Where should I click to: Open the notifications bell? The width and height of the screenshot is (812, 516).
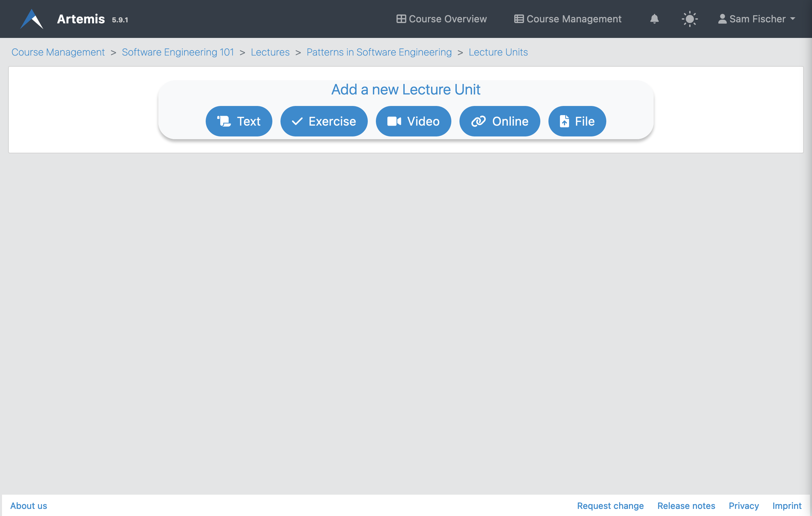pos(654,19)
